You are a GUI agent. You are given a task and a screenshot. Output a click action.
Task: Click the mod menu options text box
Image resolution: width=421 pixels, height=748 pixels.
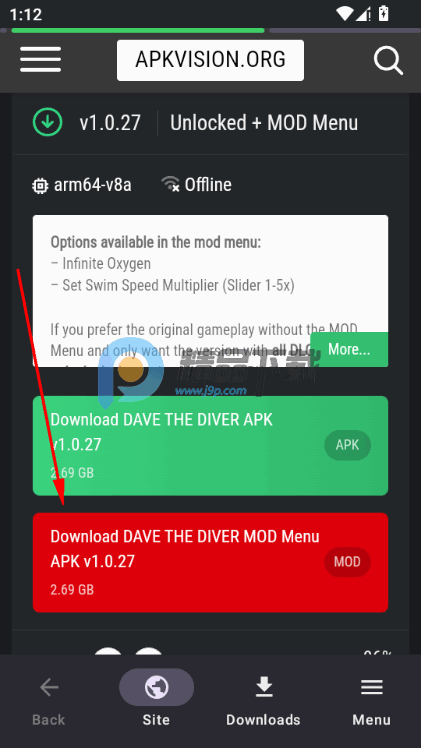click(210, 291)
